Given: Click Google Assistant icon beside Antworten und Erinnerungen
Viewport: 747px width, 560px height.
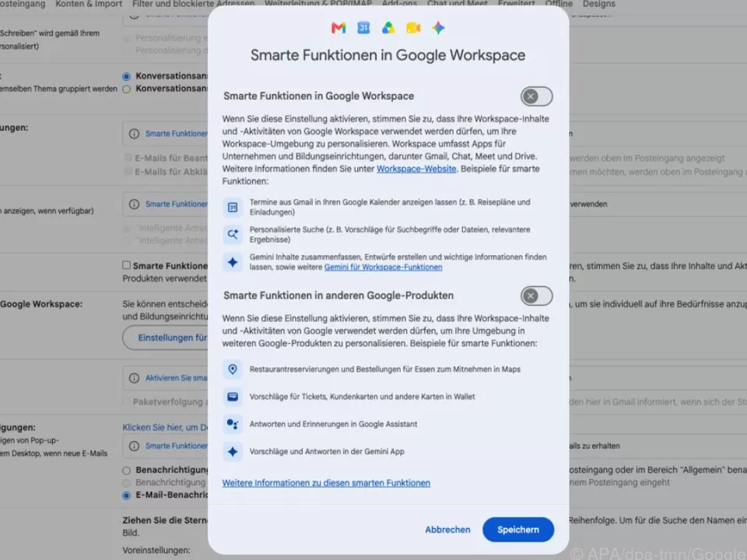Looking at the screenshot, I should 233,424.
